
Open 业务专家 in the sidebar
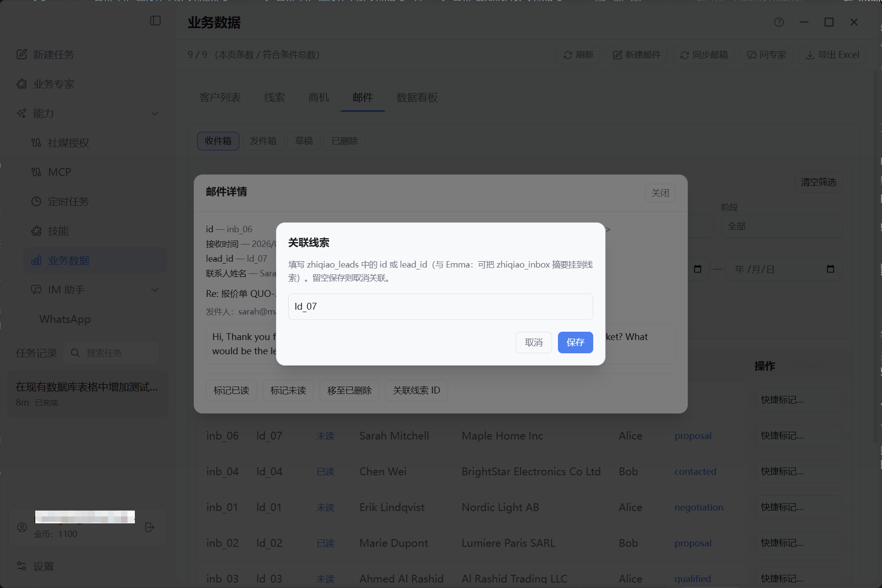tap(45, 84)
